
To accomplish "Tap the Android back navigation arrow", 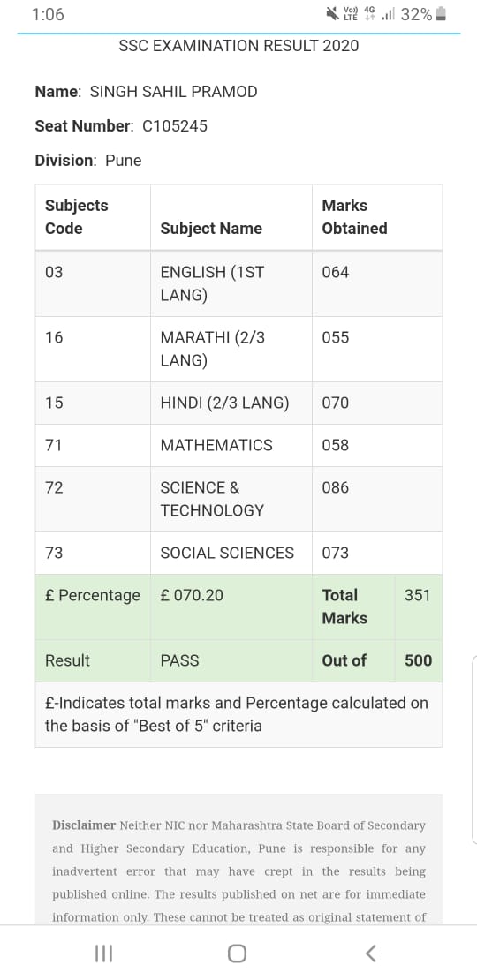I will [371, 954].
